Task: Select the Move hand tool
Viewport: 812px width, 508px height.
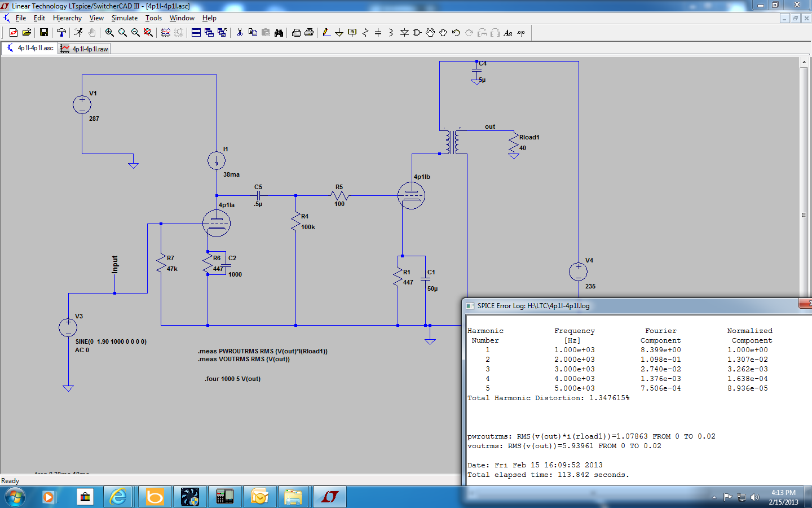Action: pyautogui.click(x=430, y=33)
